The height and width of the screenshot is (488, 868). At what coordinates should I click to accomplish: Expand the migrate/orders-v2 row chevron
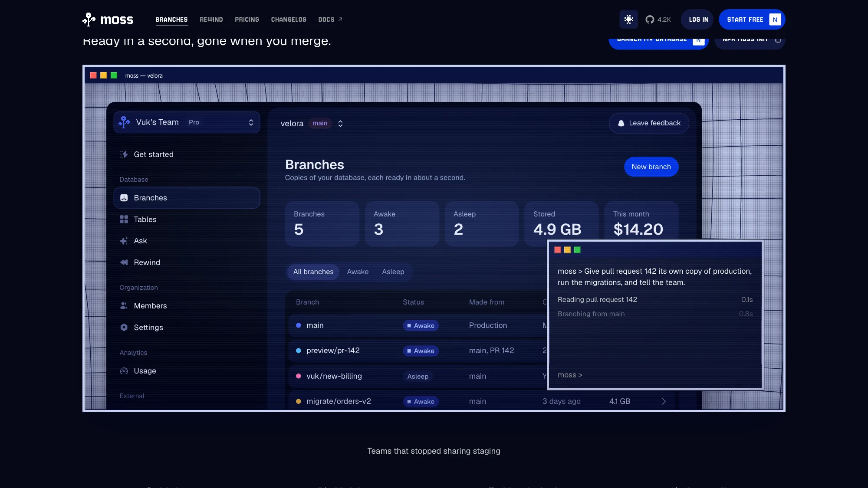pos(664,402)
